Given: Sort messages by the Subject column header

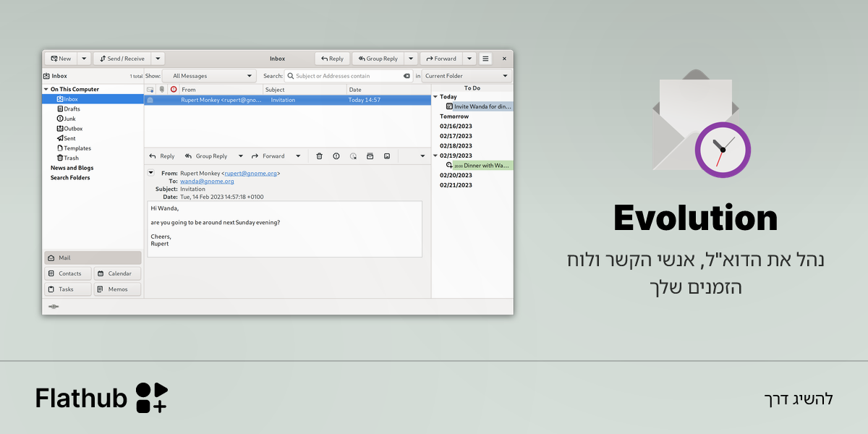Looking at the screenshot, I should (305, 90).
